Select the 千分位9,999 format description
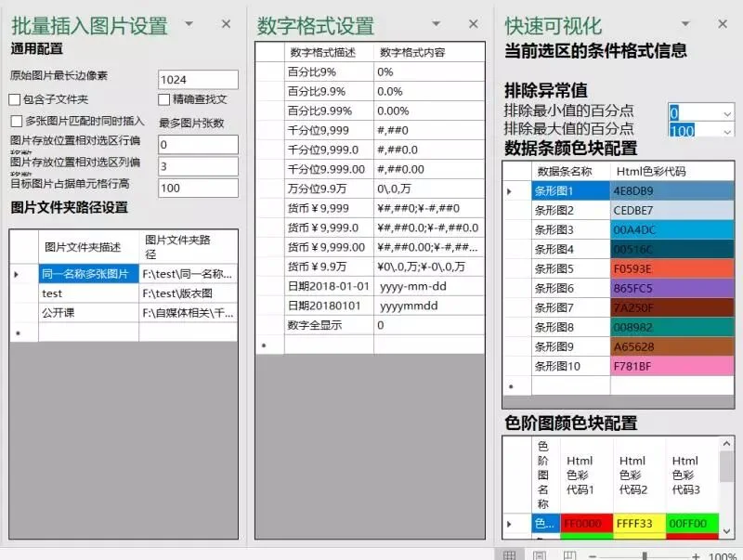 (329, 130)
